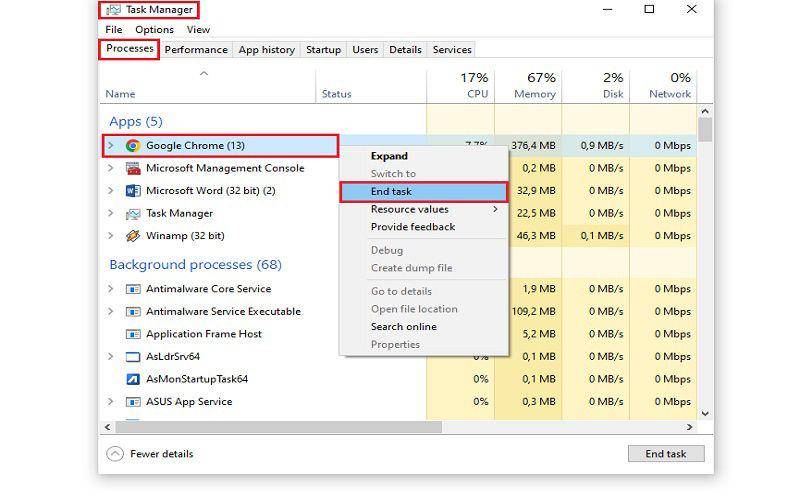Switch to the Startup tab
This screenshot has width=800, height=500.
[x=323, y=49]
